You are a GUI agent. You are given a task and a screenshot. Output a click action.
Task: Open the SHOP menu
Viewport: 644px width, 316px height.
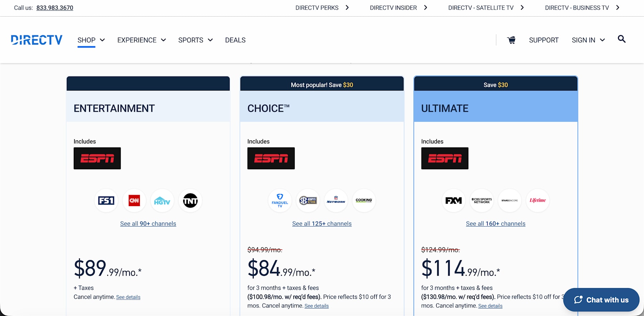[87, 40]
